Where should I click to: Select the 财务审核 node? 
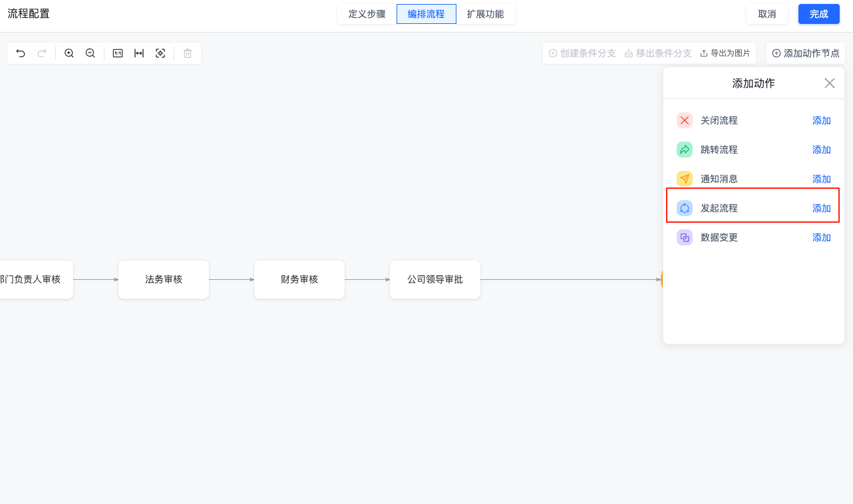point(299,279)
